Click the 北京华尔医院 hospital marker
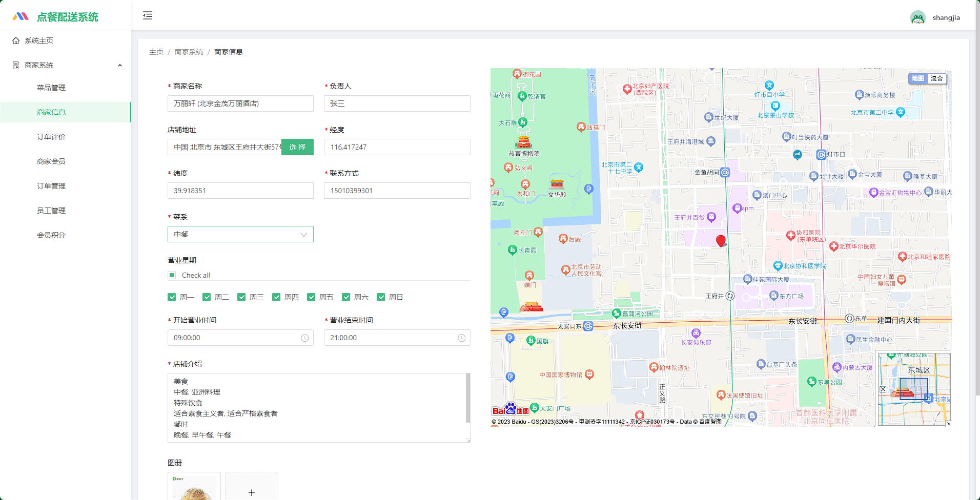Screen dimensions: 980x500 click(833, 246)
